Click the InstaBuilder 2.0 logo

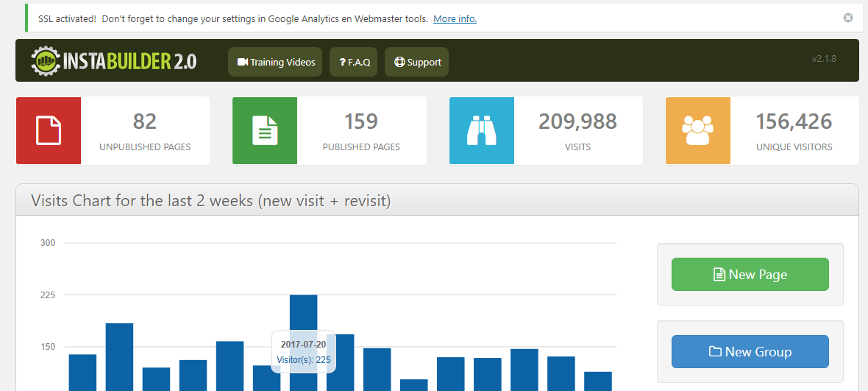(113, 61)
